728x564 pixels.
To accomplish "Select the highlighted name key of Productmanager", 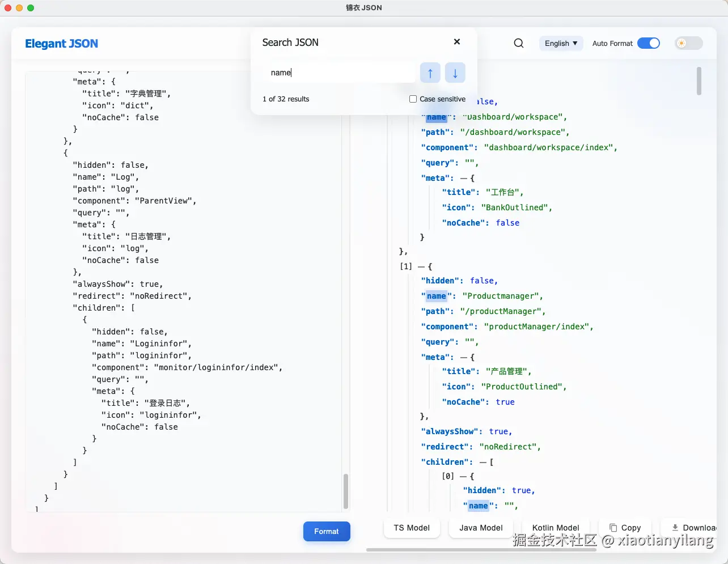I will pyautogui.click(x=436, y=296).
